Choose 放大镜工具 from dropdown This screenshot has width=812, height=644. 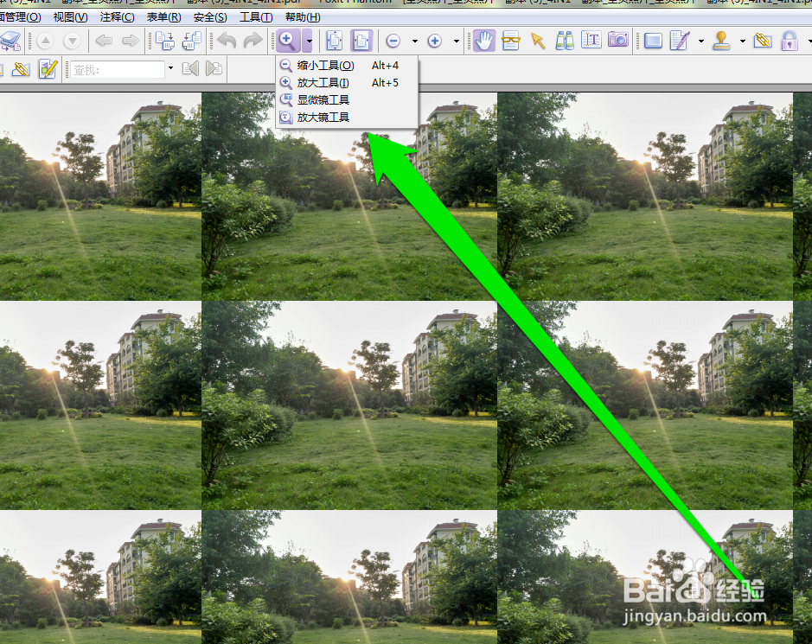(347, 117)
